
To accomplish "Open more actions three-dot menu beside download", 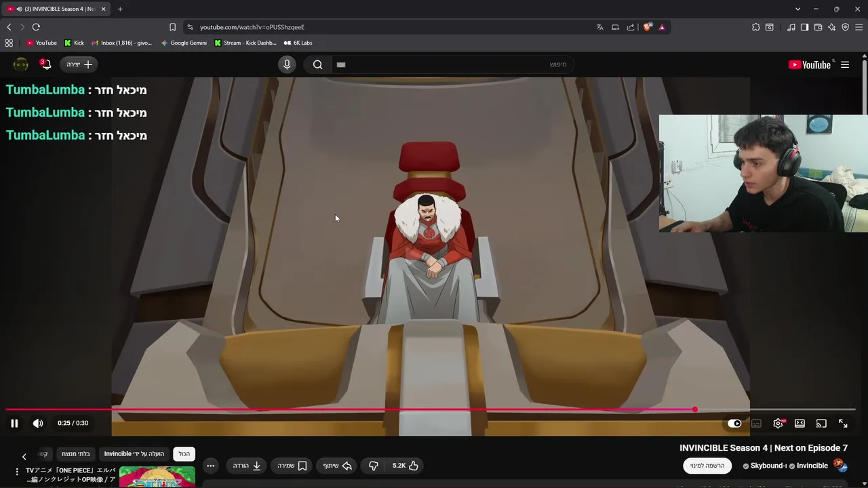I will (211, 466).
